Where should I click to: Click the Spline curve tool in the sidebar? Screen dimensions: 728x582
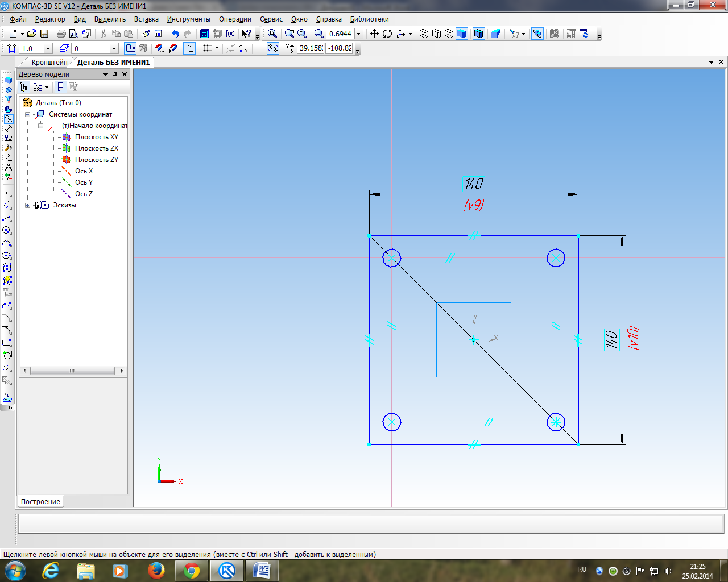coord(7,305)
